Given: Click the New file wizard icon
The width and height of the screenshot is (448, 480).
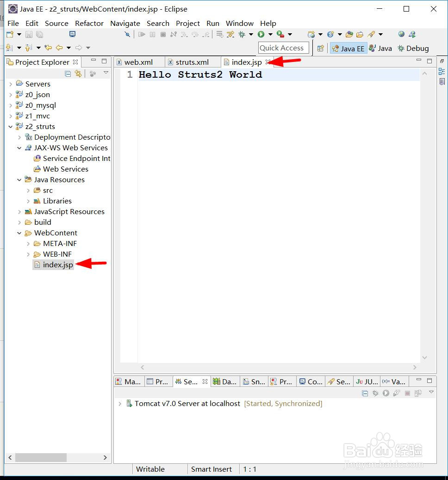Looking at the screenshot, I should click(10, 34).
